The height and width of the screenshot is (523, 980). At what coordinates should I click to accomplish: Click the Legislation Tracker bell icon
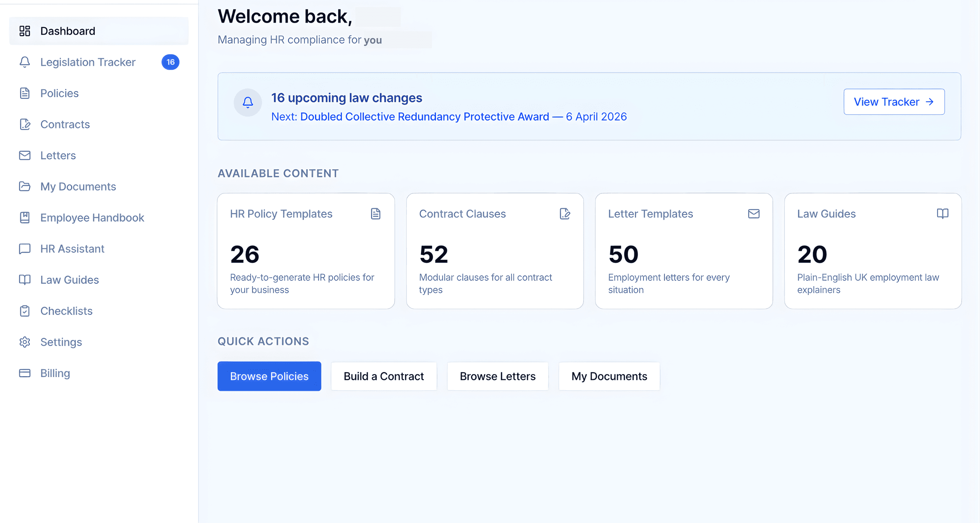click(25, 62)
